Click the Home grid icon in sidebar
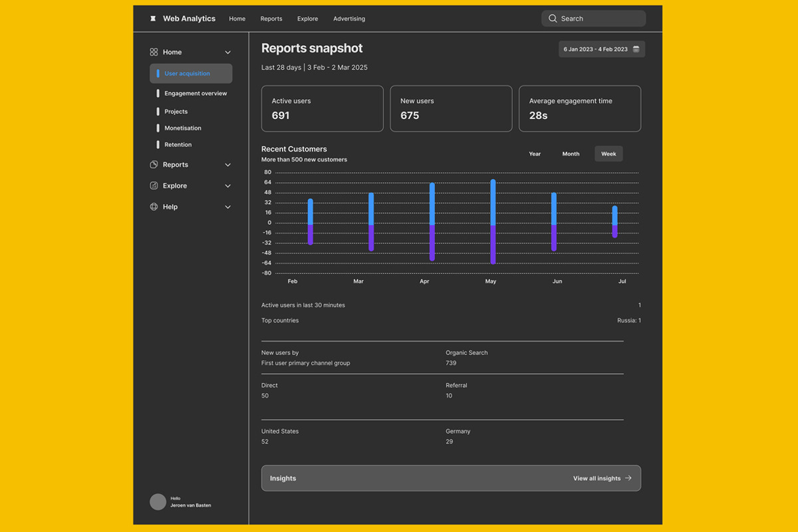The image size is (798, 532). click(x=154, y=52)
